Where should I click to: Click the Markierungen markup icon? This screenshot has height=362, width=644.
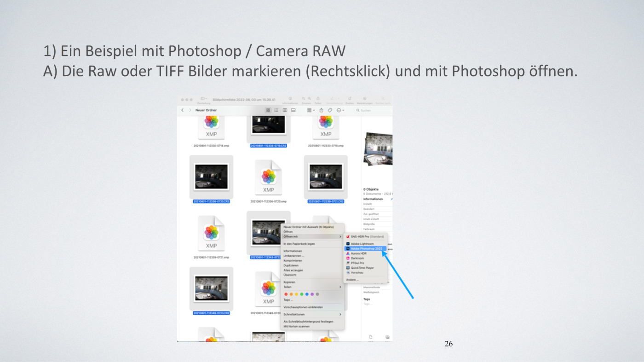365,99
